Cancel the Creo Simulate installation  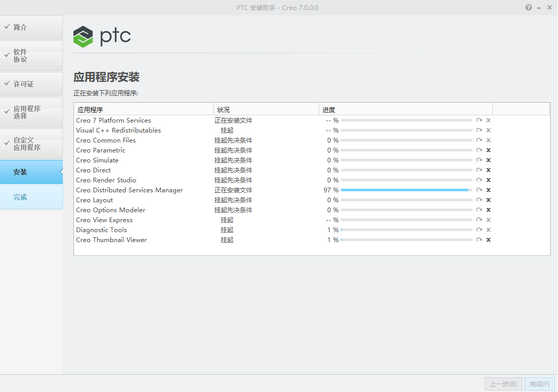488,160
